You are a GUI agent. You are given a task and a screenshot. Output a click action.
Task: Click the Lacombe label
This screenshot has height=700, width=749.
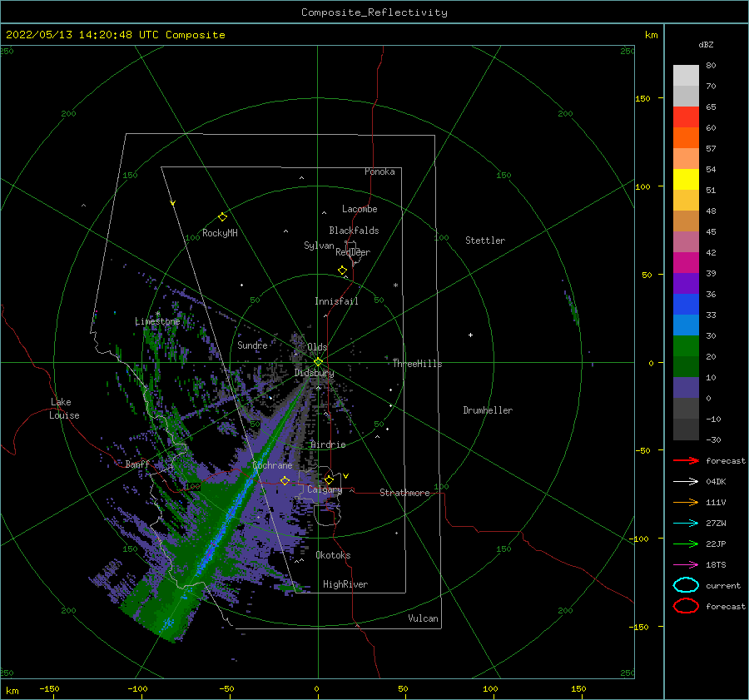[360, 209]
